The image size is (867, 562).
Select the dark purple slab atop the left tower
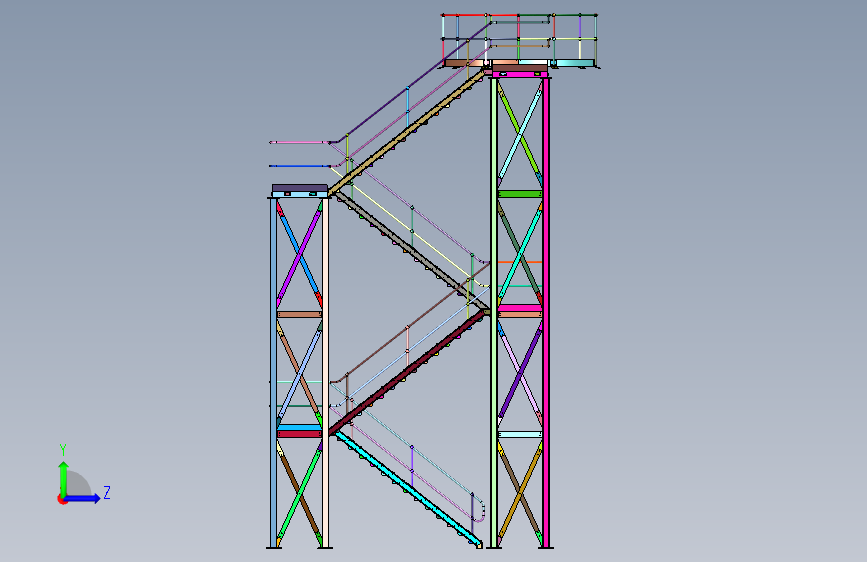click(x=300, y=188)
